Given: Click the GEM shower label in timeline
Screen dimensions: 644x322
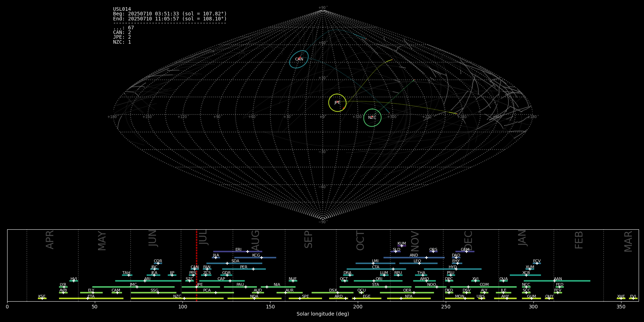Looking at the screenshot, I should tap(465, 250).
